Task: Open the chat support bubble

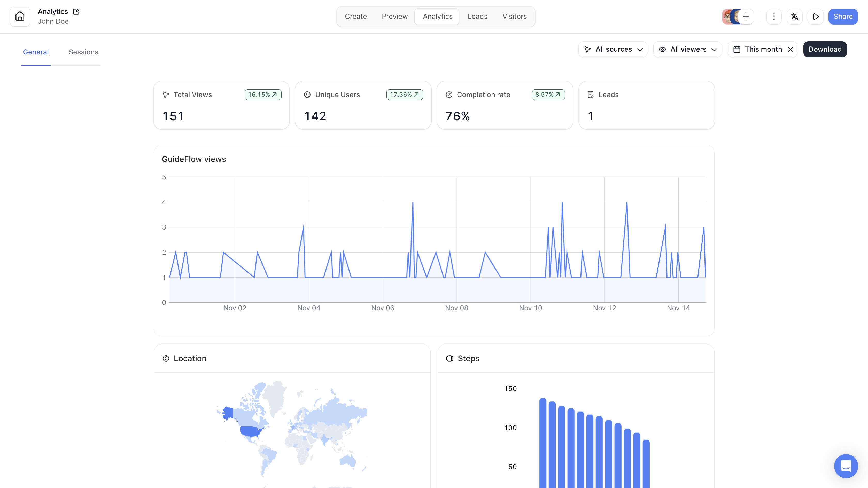Action: 846,466
